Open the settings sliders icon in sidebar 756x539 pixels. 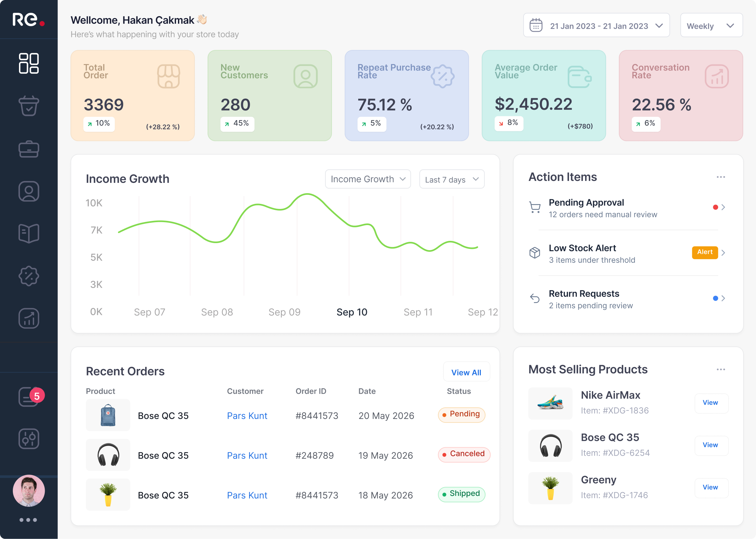(29, 439)
